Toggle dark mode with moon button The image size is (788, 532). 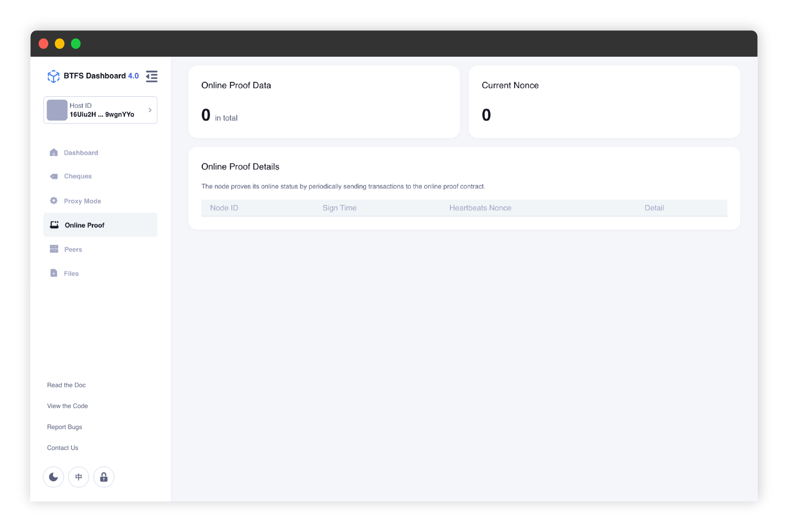pyautogui.click(x=54, y=477)
